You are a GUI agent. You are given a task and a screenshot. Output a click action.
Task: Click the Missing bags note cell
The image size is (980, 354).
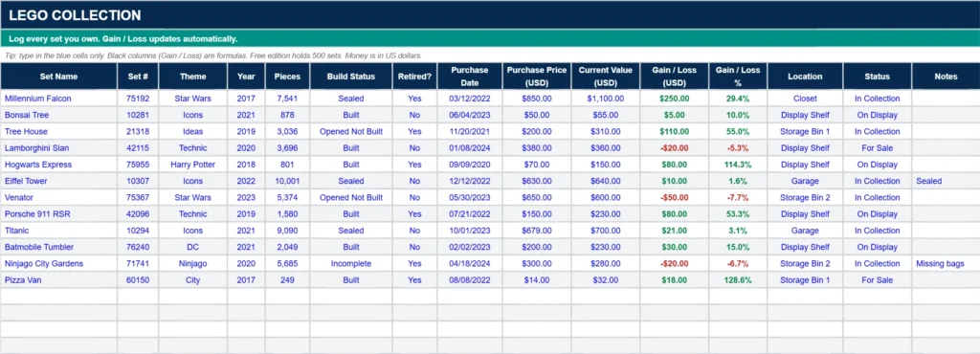click(x=946, y=263)
